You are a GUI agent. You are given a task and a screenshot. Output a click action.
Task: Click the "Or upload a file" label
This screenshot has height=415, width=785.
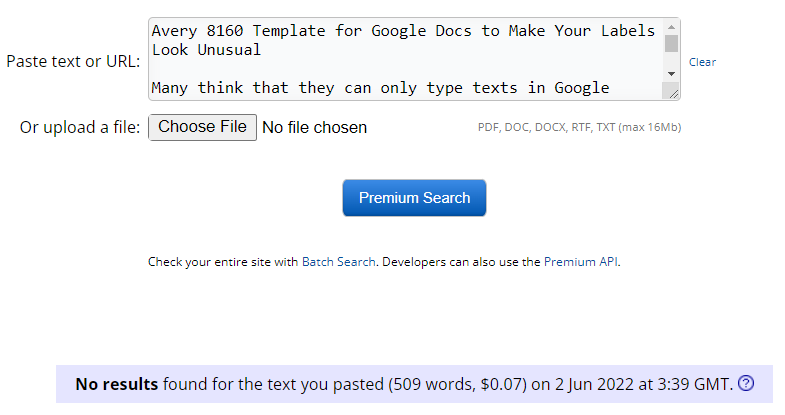[80, 127]
